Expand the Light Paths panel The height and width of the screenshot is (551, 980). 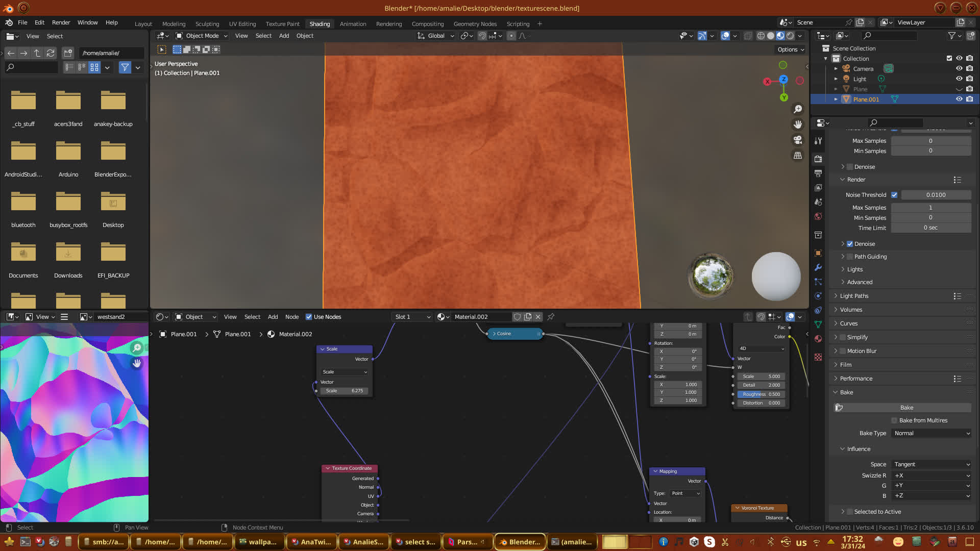[853, 296]
